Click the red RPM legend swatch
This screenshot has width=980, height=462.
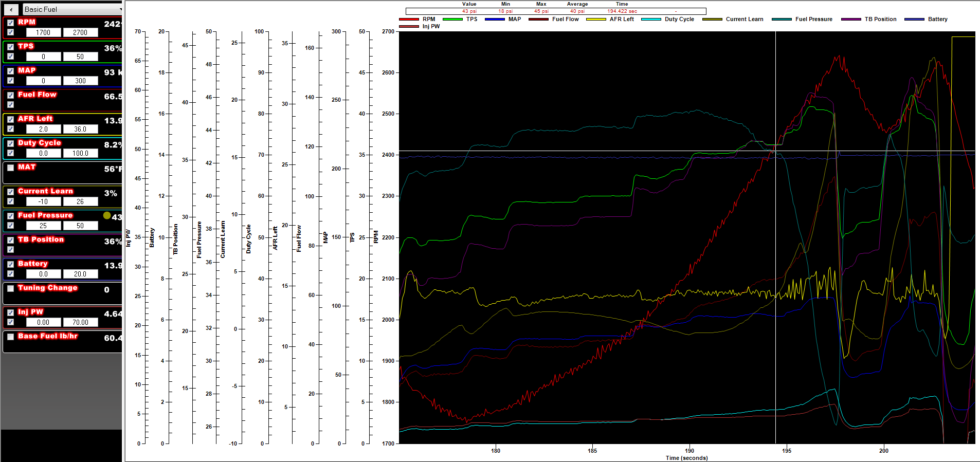pos(409,20)
